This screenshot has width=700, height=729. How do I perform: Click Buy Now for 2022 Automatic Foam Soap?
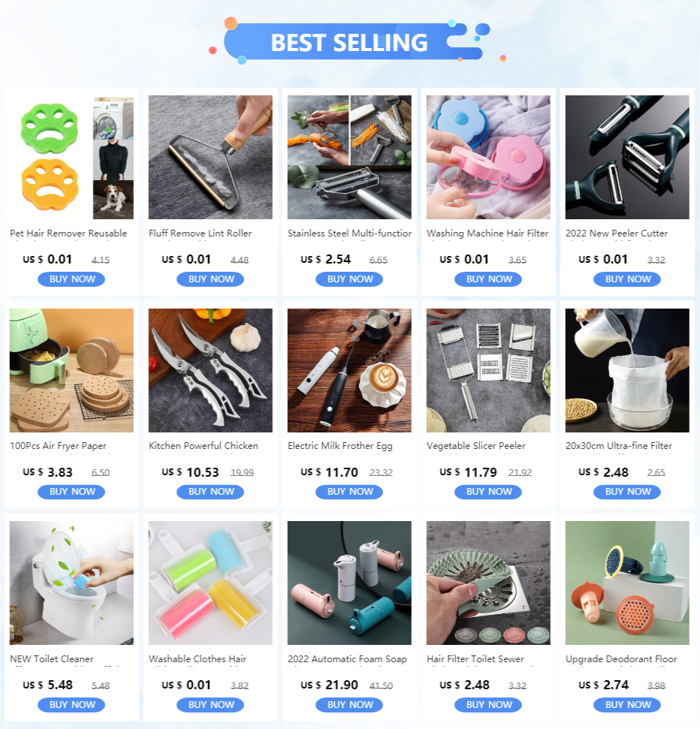(349, 704)
